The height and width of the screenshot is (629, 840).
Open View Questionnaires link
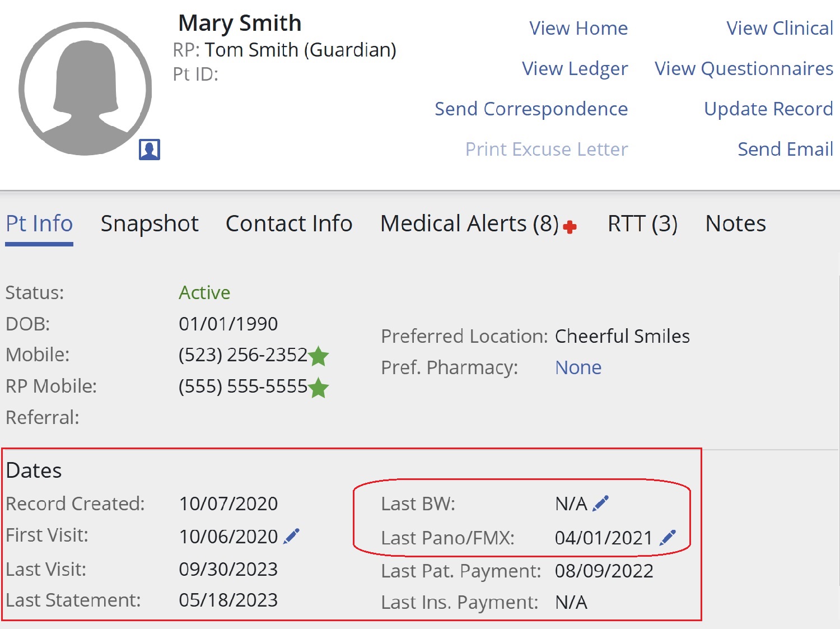744,68
